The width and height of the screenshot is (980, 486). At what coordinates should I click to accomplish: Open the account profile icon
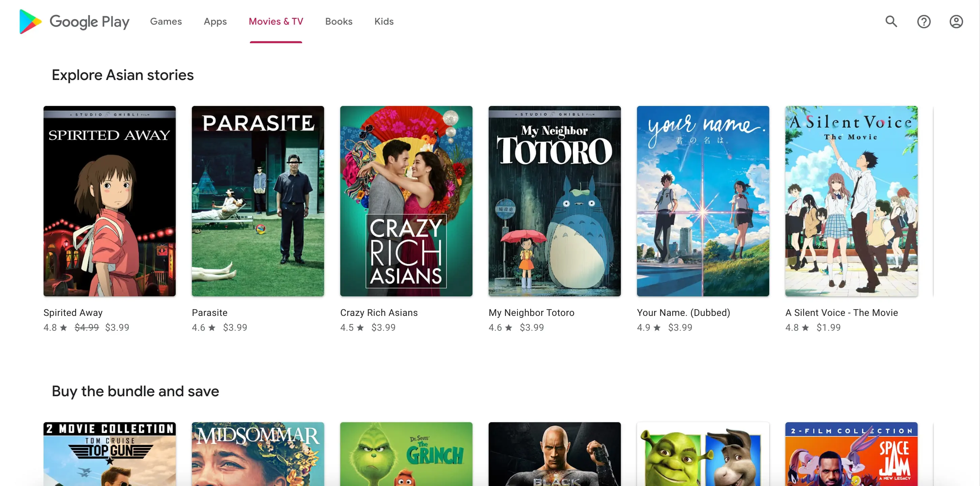tap(956, 22)
